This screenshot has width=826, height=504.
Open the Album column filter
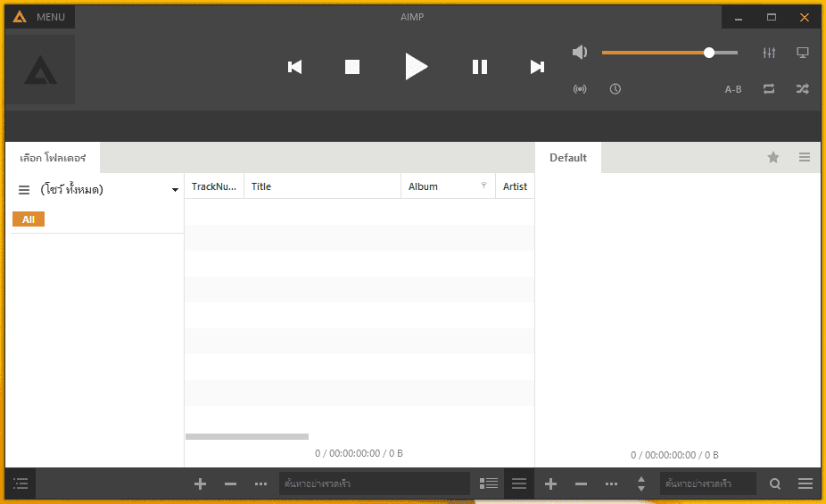(x=483, y=186)
